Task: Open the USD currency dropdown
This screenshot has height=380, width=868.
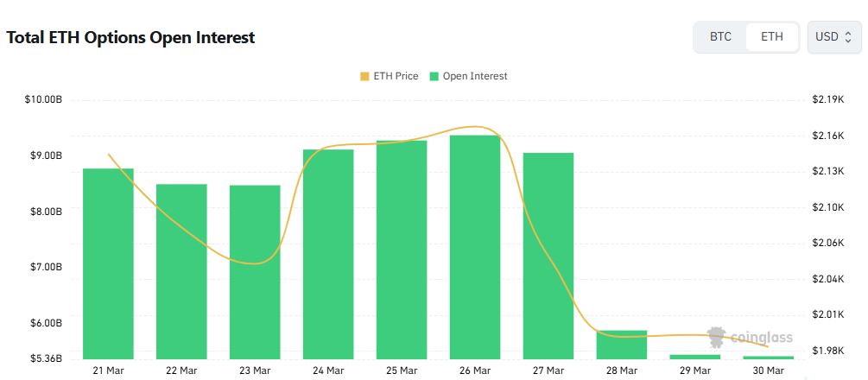Action: [x=833, y=37]
